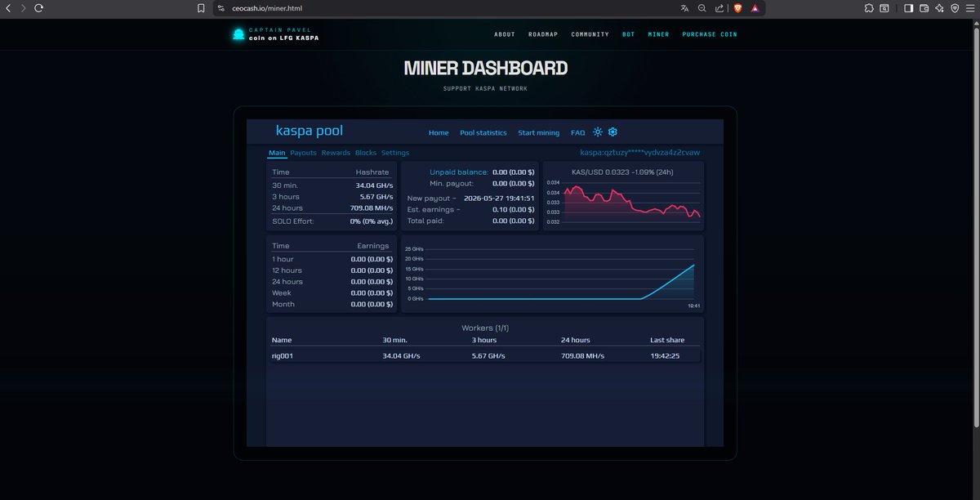Screen dimensions: 980x500
Task: Open the Brave Shields lion icon
Action: tap(738, 7)
